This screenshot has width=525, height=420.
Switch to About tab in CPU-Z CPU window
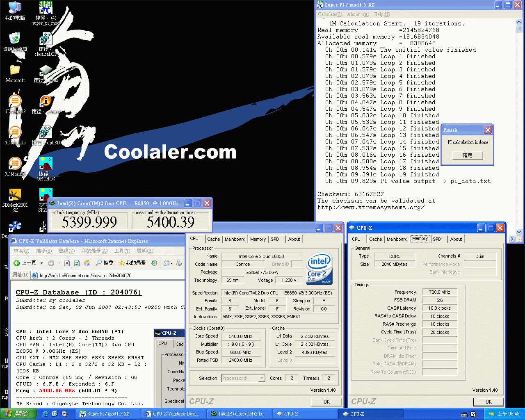(x=294, y=239)
